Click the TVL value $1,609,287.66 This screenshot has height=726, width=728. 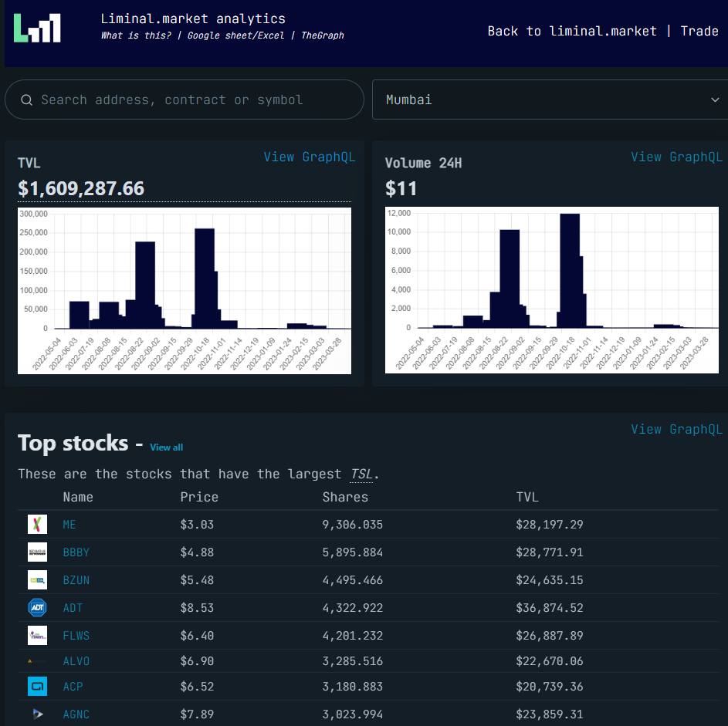coord(81,188)
